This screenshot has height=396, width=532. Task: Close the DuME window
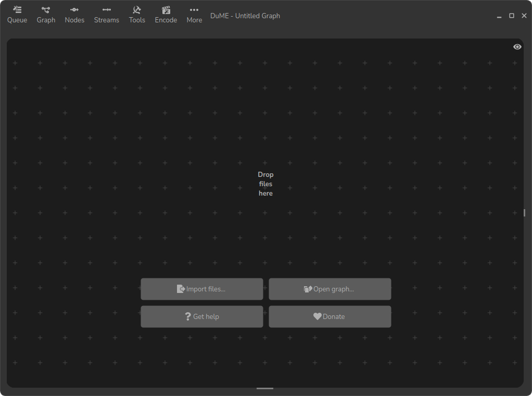pos(524,16)
